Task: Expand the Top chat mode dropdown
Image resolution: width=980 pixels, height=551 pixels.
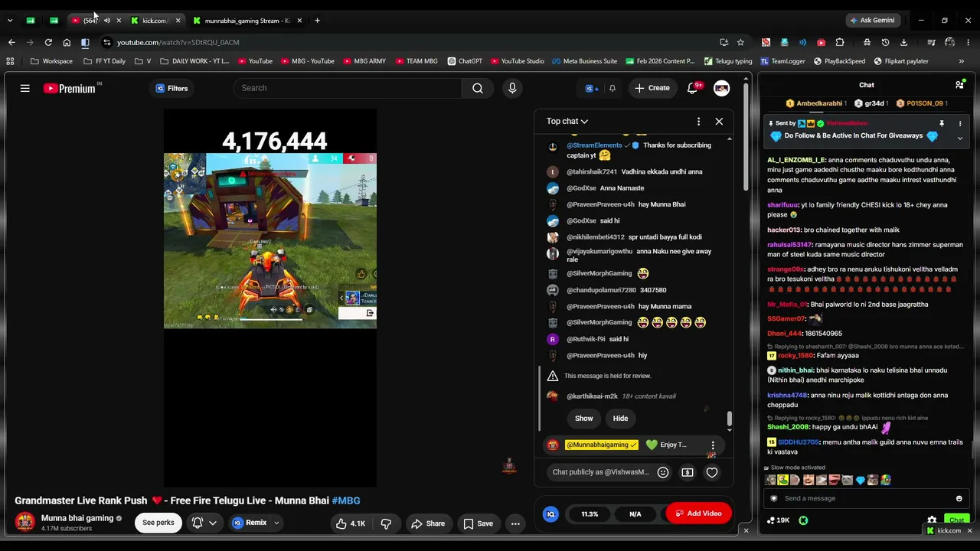Action: coord(567,121)
